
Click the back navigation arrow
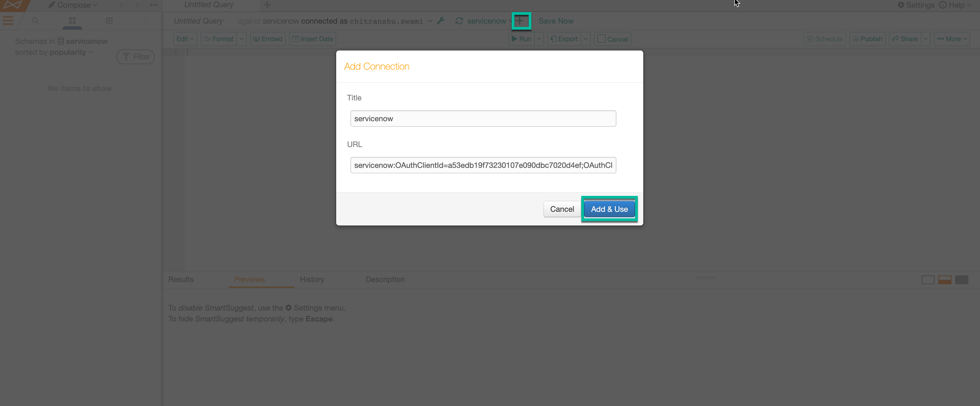point(121,5)
